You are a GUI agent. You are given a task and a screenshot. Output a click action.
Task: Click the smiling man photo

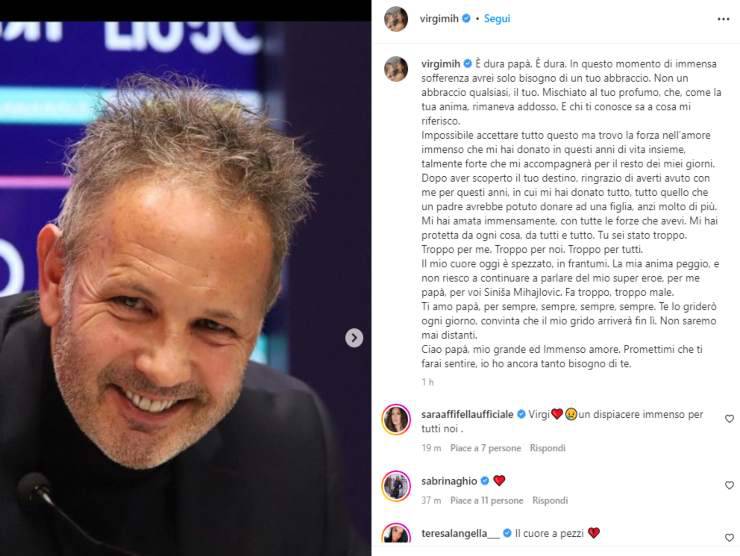pyautogui.click(x=185, y=288)
